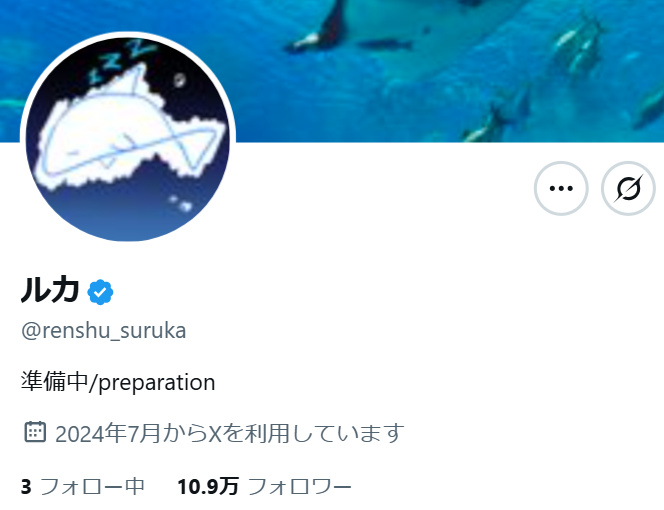Click the following count number 3
The image size is (664, 510).
point(26,487)
